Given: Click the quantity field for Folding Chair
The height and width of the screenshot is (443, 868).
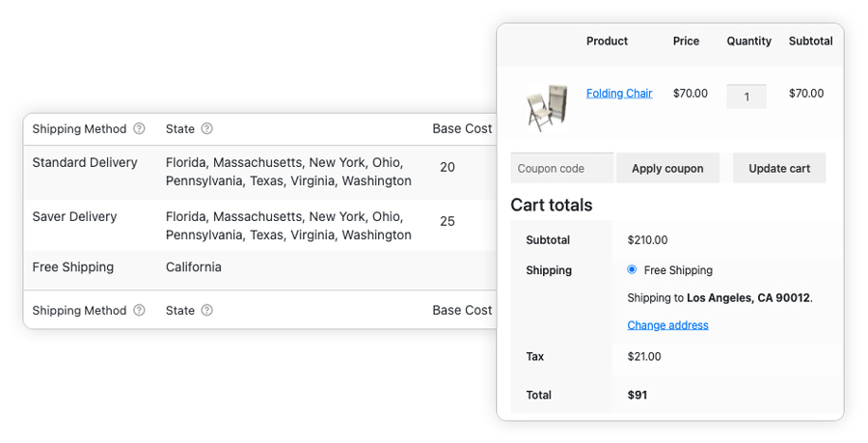Looking at the screenshot, I should click(746, 97).
